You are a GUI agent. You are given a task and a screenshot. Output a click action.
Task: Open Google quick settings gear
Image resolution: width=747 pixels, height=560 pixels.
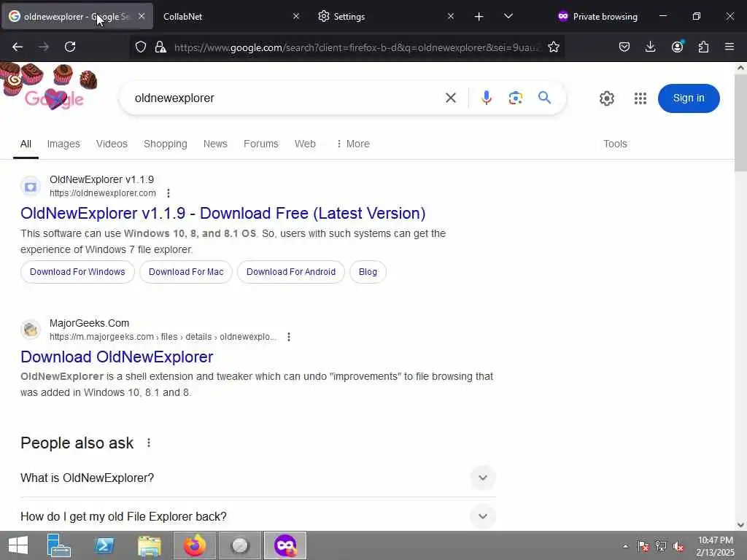[x=606, y=98]
